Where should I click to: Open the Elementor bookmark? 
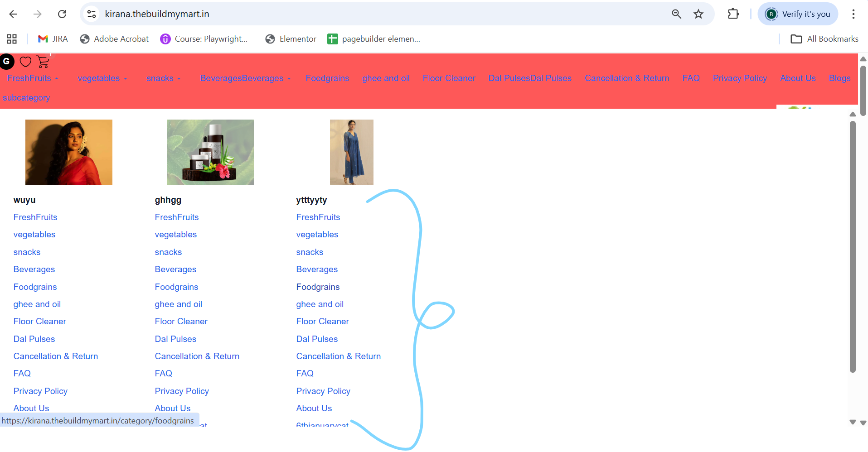[291, 39]
